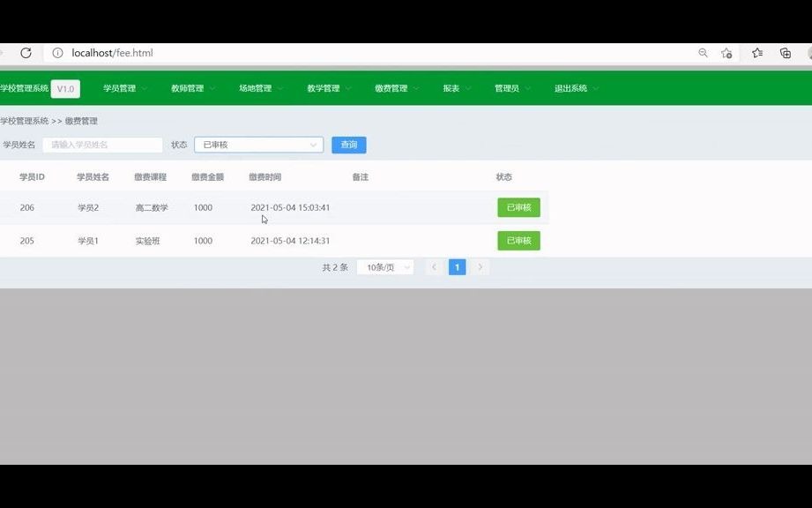Click the previous page pagination arrow
This screenshot has height=508, width=812.
[x=434, y=266]
